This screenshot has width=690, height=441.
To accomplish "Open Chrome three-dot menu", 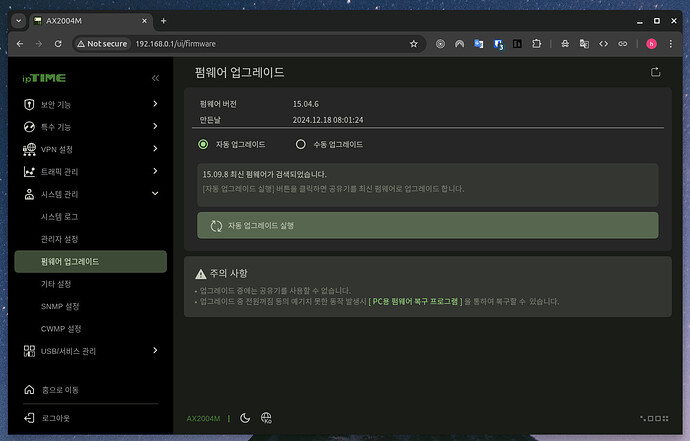I will [671, 44].
